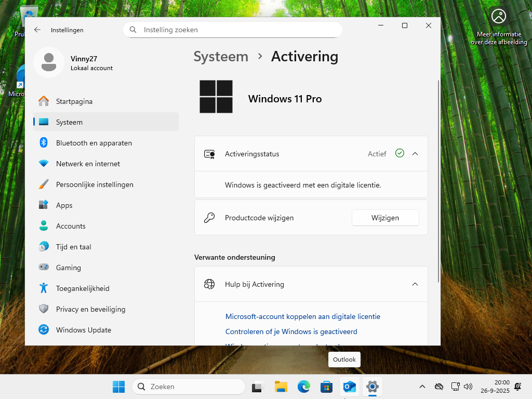
Task: Launch Microsoft Edge from taskbar
Action: pyautogui.click(x=303, y=387)
